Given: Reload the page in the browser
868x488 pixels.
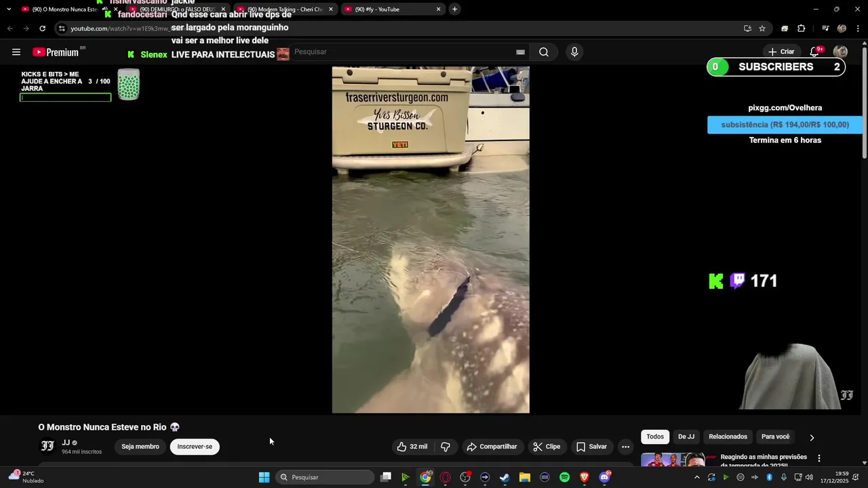Looking at the screenshot, I should click(42, 28).
